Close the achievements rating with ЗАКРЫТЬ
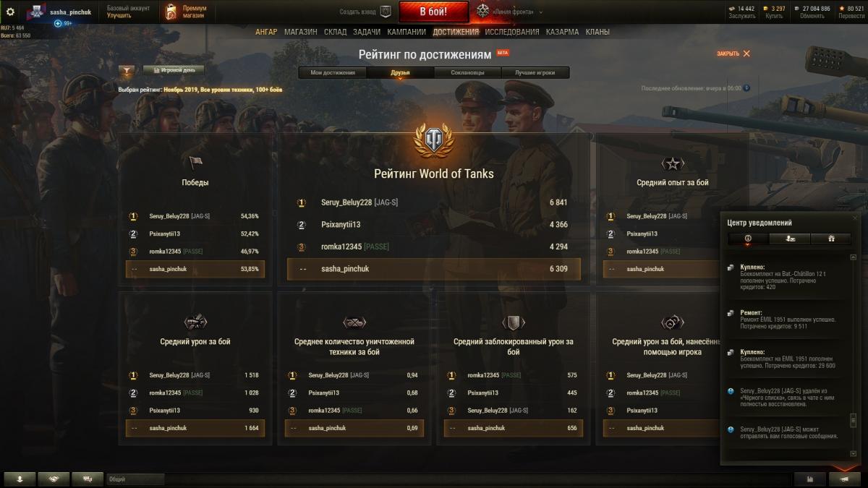 [733, 53]
